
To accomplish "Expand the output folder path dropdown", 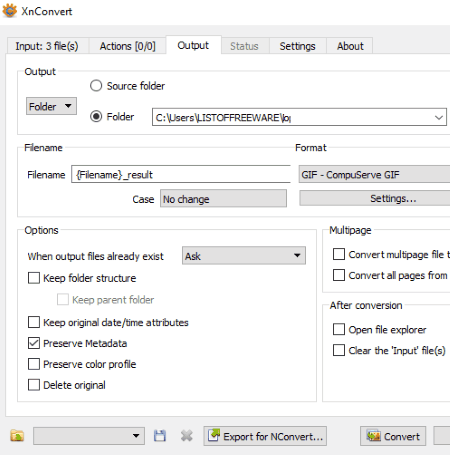I will (x=439, y=117).
